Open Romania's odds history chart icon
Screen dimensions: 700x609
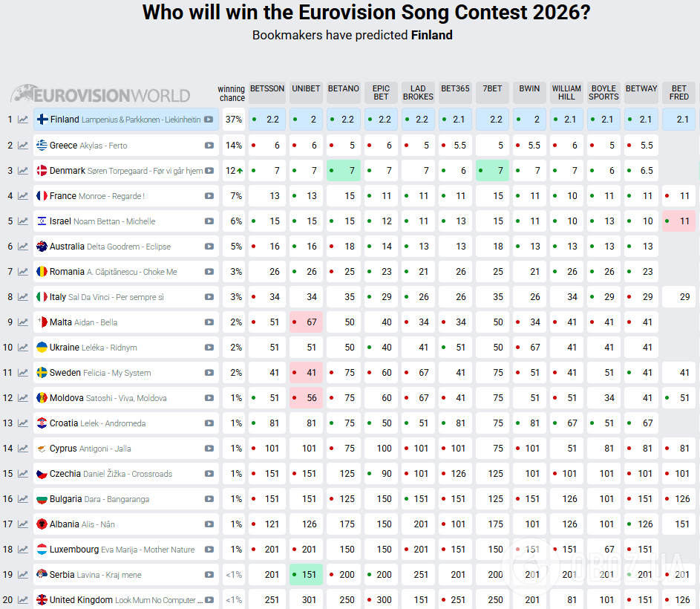point(23,272)
